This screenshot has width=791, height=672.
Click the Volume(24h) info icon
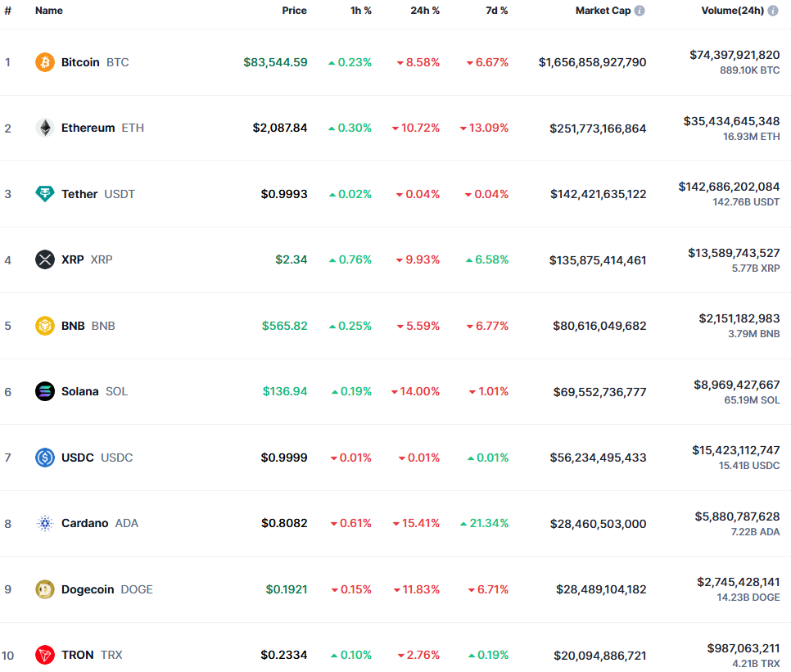[773, 11]
